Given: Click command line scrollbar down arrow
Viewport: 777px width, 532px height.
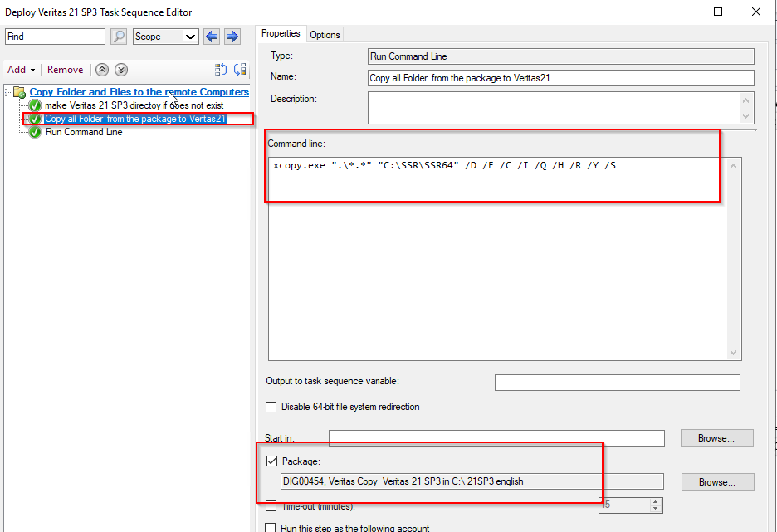Looking at the screenshot, I should point(733,353).
